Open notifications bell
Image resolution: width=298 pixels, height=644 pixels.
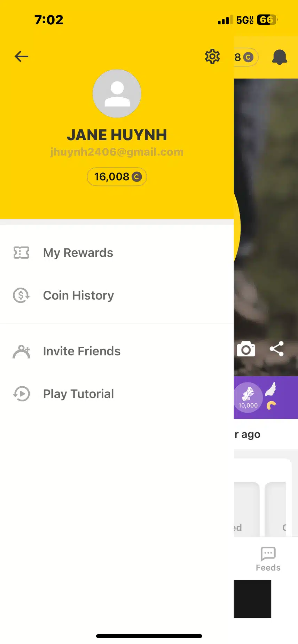[279, 57]
